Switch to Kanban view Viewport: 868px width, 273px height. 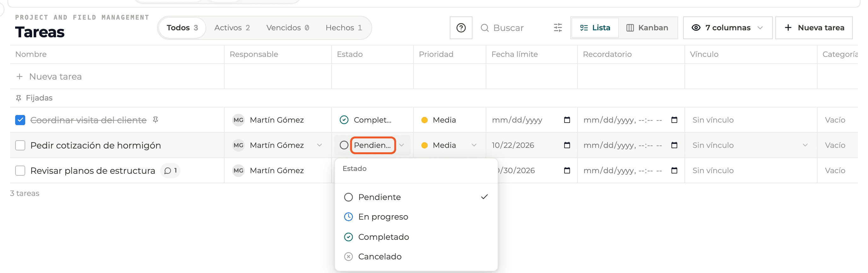pyautogui.click(x=647, y=28)
